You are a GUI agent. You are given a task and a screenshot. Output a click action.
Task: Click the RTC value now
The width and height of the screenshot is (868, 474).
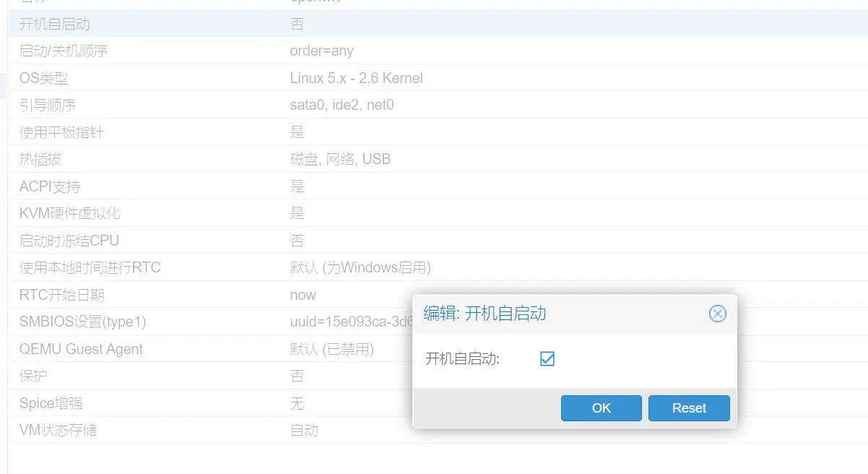coord(303,296)
